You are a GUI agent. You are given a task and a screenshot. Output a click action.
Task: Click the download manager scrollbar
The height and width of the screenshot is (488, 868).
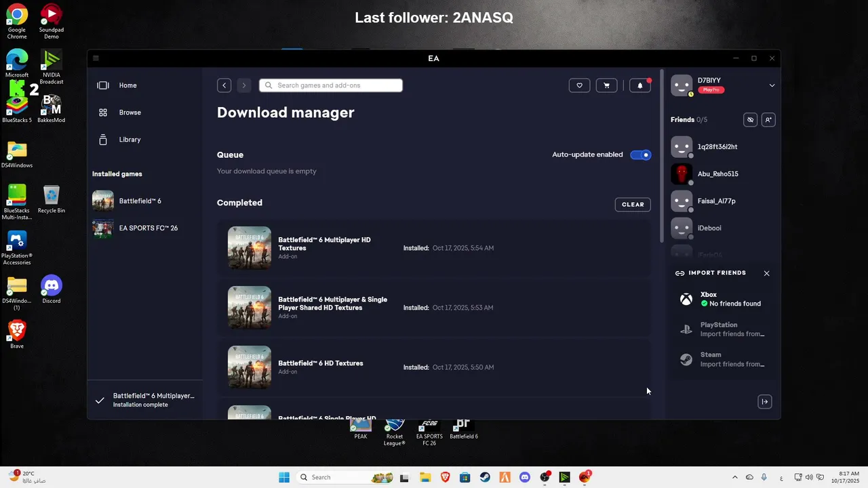click(662, 156)
